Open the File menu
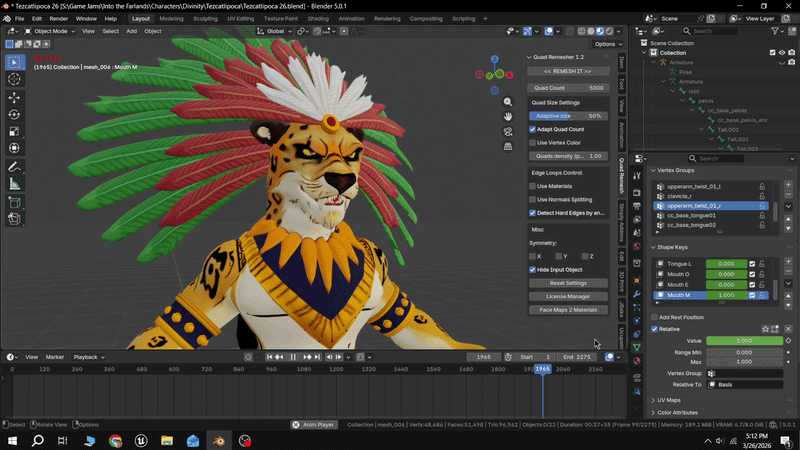 [19, 18]
